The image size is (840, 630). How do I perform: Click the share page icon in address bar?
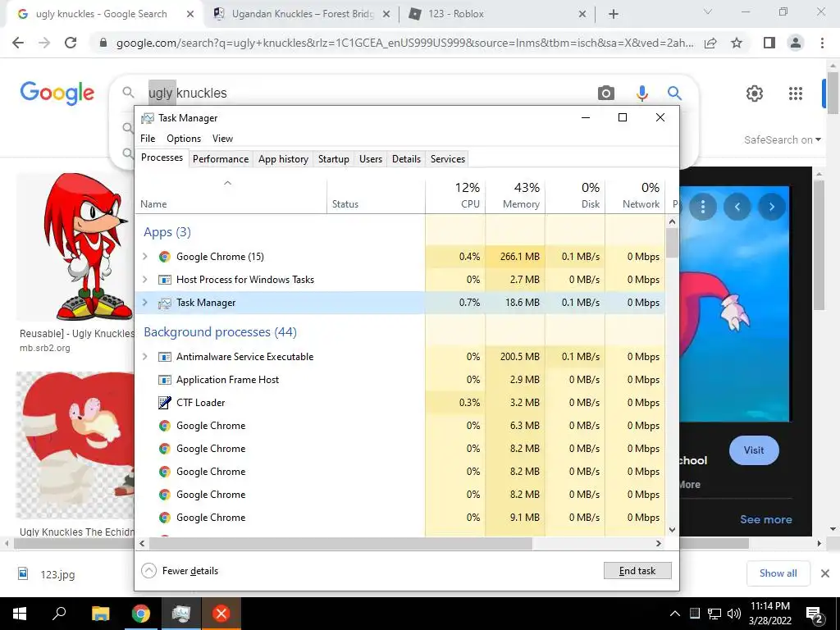pyautogui.click(x=710, y=43)
